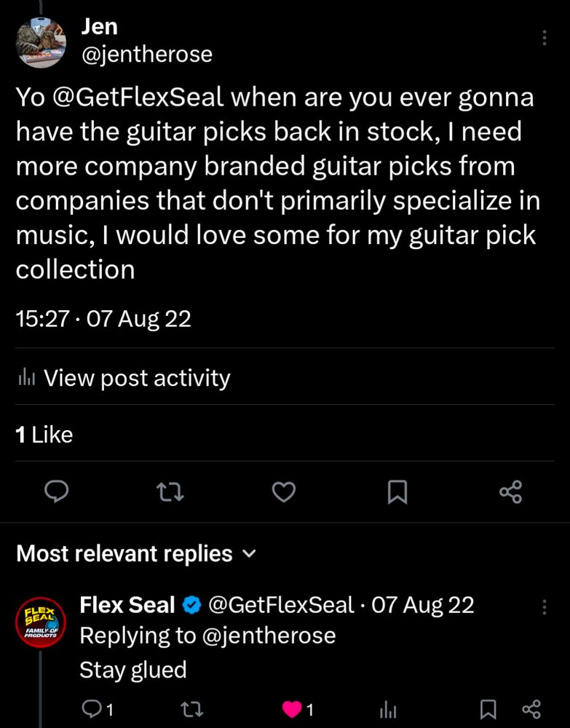Repost Jen's post
This screenshot has height=728, width=570.
(170, 492)
